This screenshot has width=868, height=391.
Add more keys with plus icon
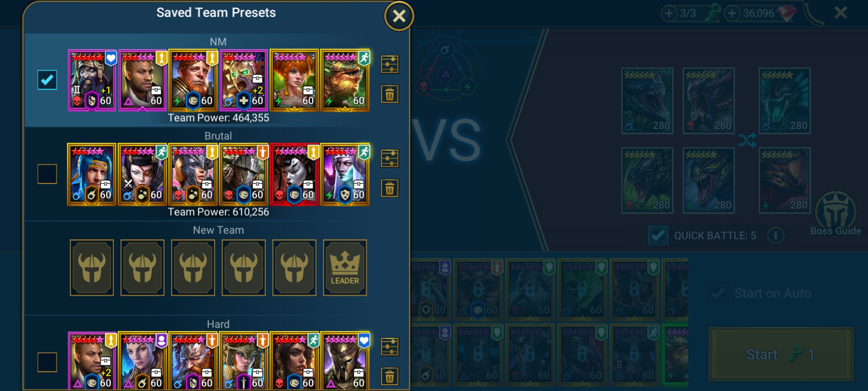(x=669, y=13)
